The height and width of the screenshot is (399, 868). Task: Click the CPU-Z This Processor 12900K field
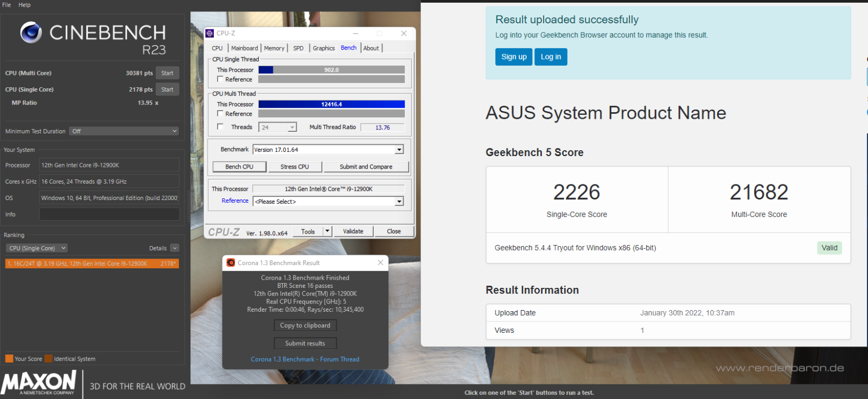click(328, 189)
